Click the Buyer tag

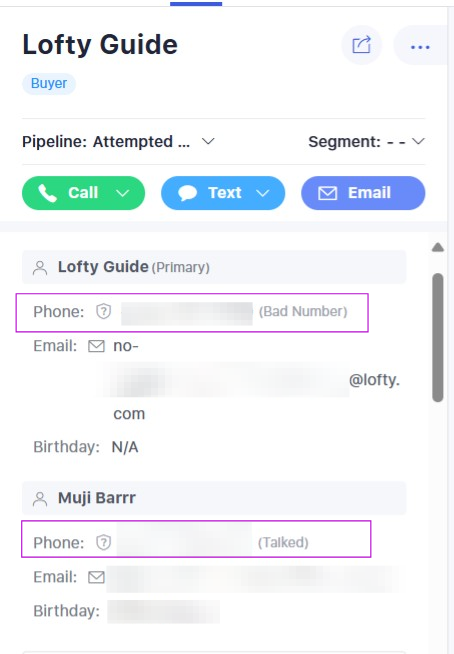coord(49,83)
